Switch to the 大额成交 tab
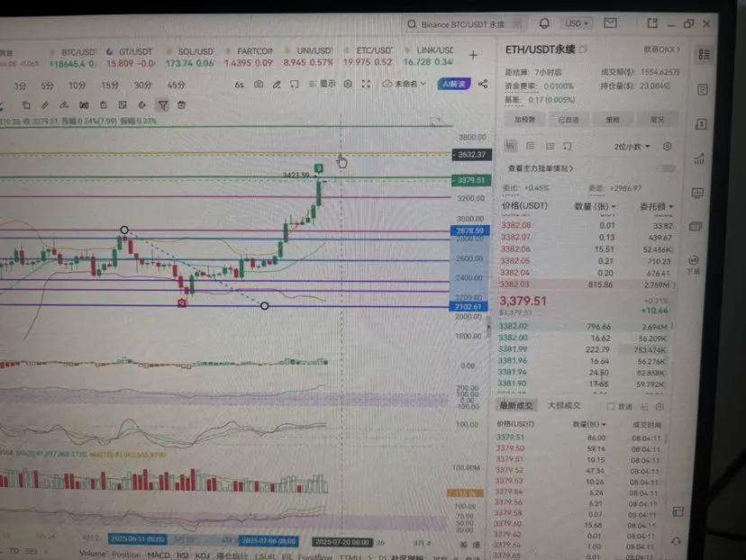 564,405
